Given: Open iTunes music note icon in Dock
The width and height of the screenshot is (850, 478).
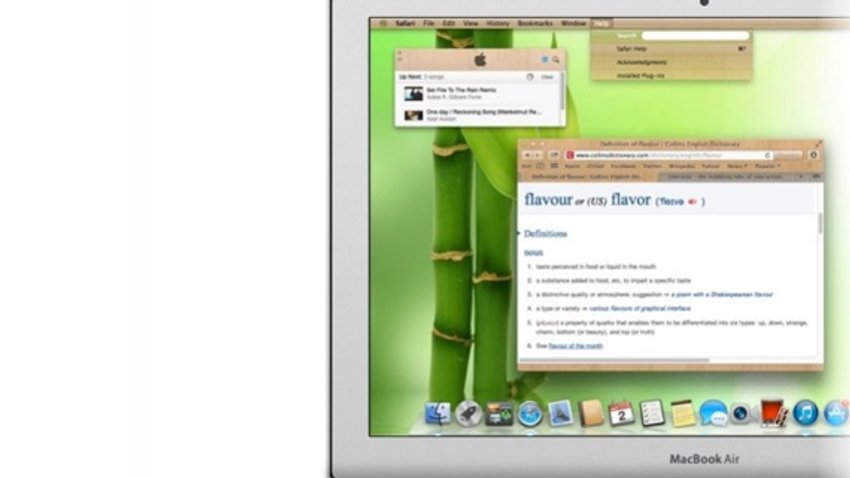Looking at the screenshot, I should [x=806, y=414].
